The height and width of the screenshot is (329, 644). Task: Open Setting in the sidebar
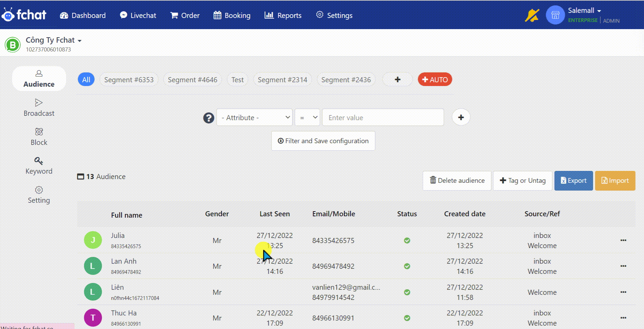(x=39, y=195)
